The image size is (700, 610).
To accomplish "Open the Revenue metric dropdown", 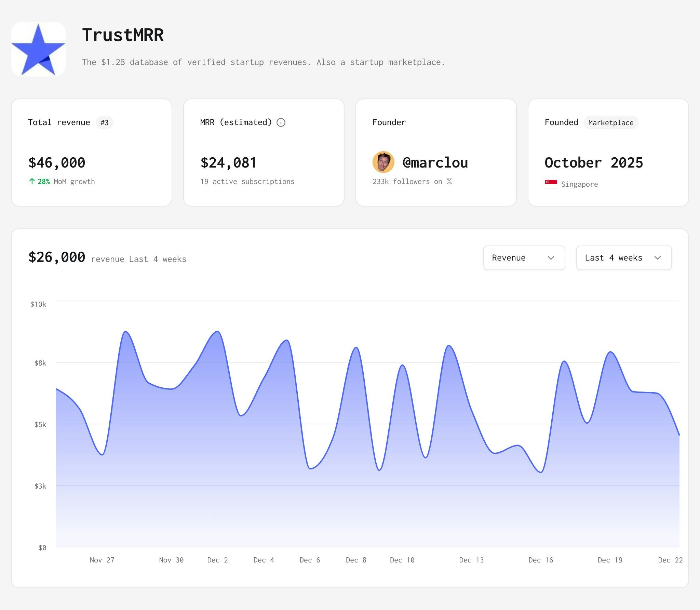I will pyautogui.click(x=524, y=258).
